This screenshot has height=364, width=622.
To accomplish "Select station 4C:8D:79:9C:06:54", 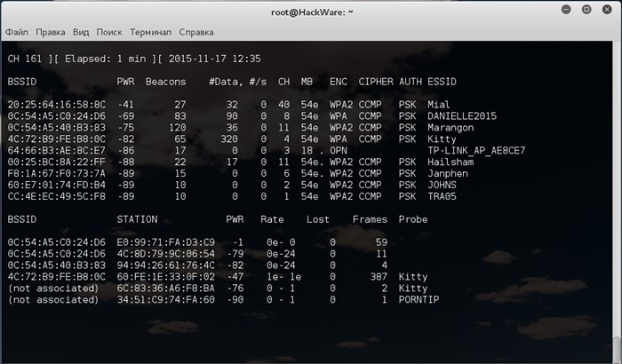I will click(166, 254).
